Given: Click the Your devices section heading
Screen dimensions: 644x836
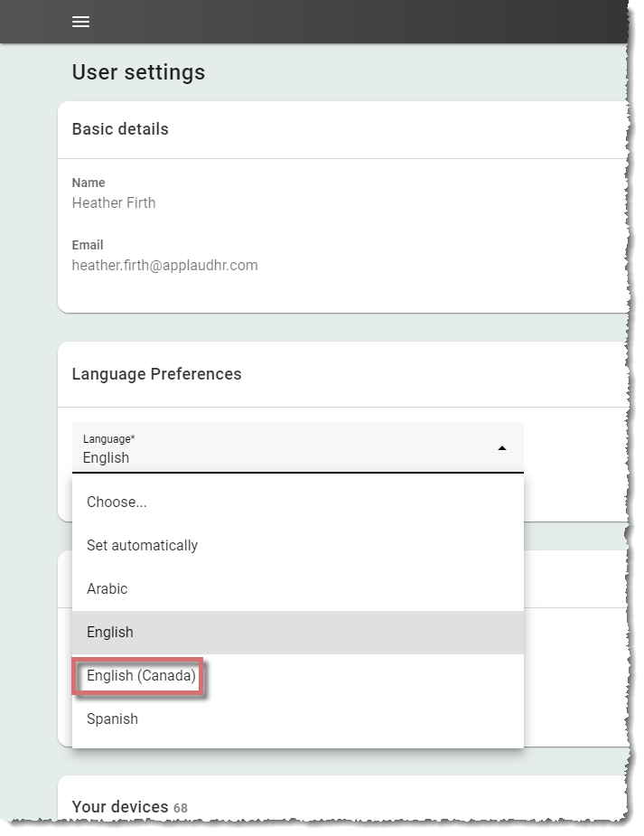Looking at the screenshot, I should click(x=120, y=807).
